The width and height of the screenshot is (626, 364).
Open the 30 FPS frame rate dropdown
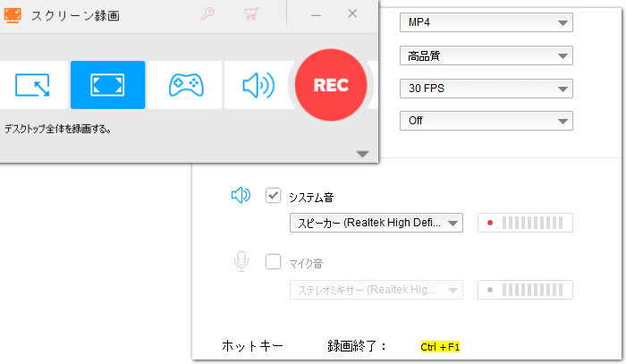coord(486,88)
